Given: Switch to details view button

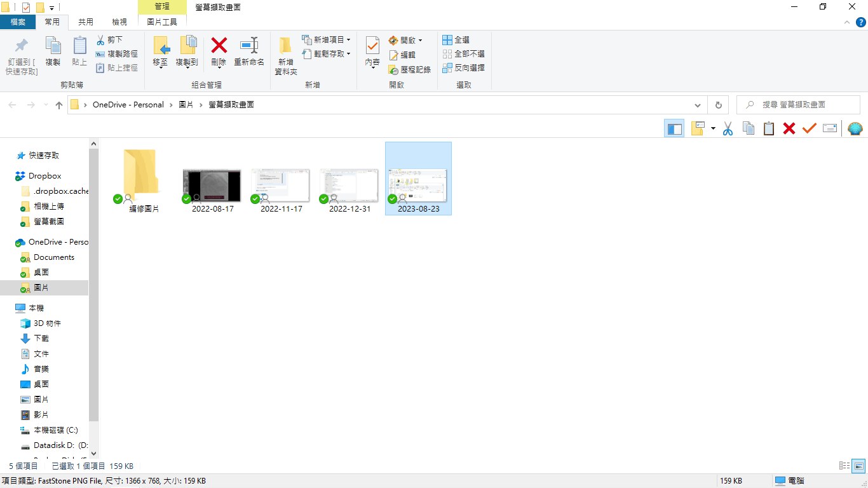Looking at the screenshot, I should pos(844,466).
